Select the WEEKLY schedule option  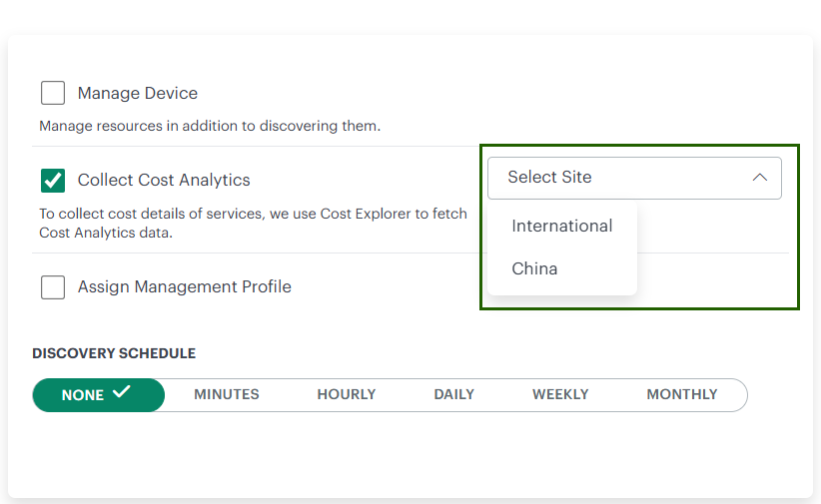[x=560, y=394]
